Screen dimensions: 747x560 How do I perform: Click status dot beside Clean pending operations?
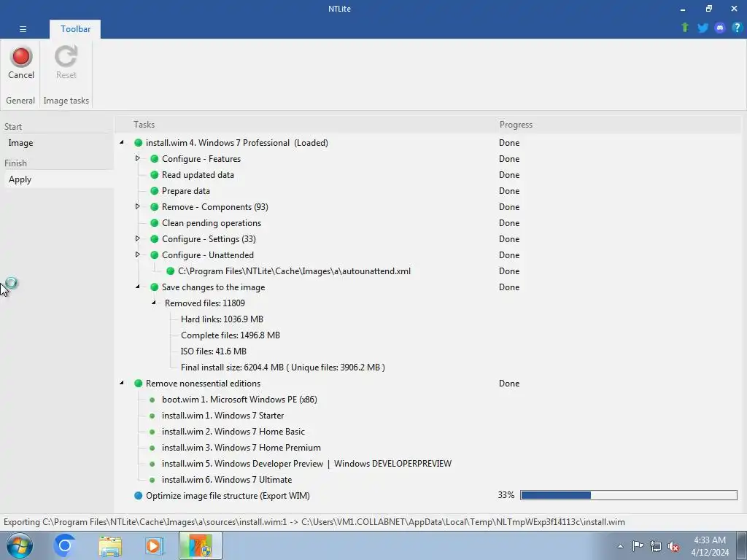[155, 223]
